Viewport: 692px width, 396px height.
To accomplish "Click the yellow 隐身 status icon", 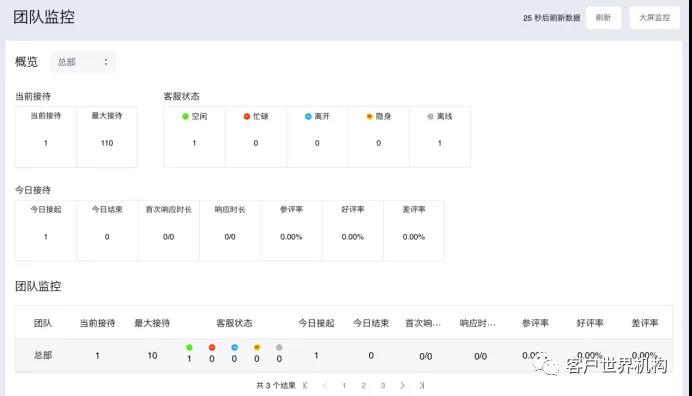I will pyautogui.click(x=369, y=117).
